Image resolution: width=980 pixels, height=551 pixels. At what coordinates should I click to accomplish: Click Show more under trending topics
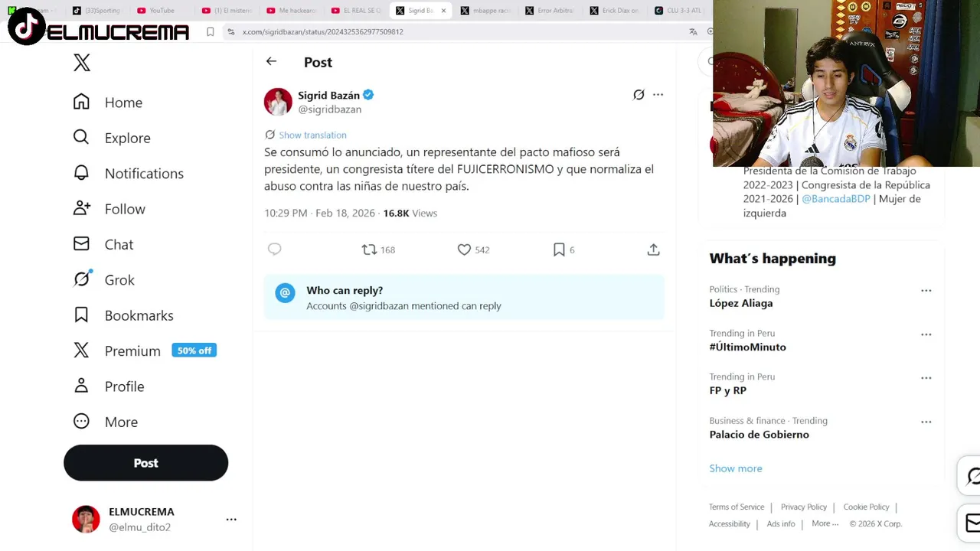pos(735,468)
